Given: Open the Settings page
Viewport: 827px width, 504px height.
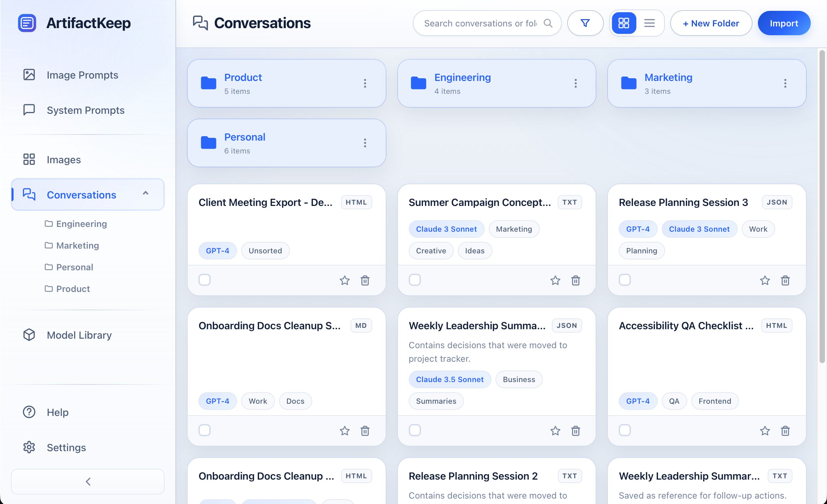Looking at the screenshot, I should 66,447.
